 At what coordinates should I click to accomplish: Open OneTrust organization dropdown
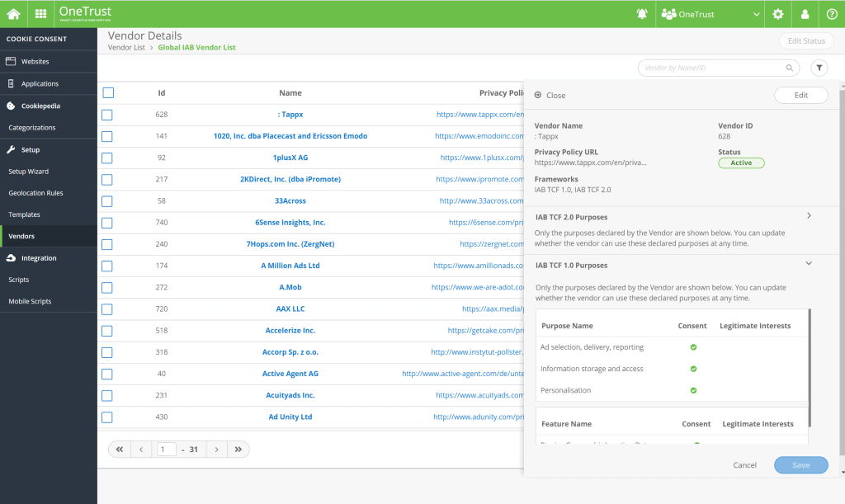coord(710,14)
